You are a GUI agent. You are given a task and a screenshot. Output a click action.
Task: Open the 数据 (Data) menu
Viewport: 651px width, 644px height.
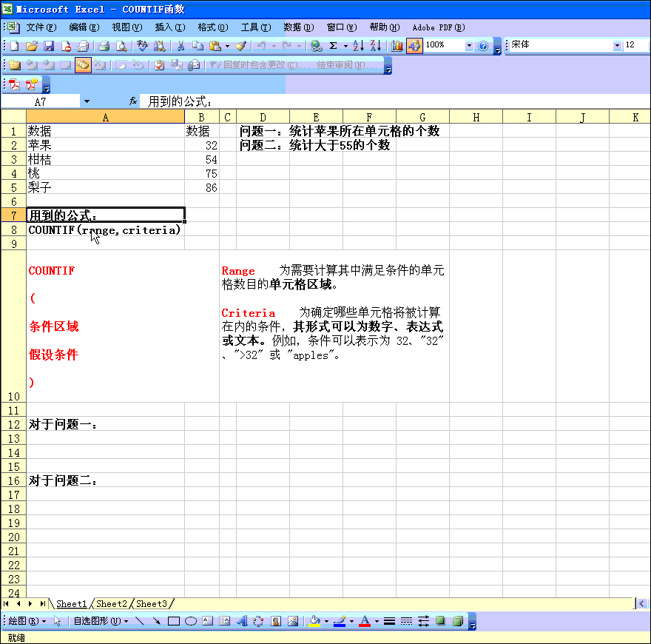click(x=298, y=27)
